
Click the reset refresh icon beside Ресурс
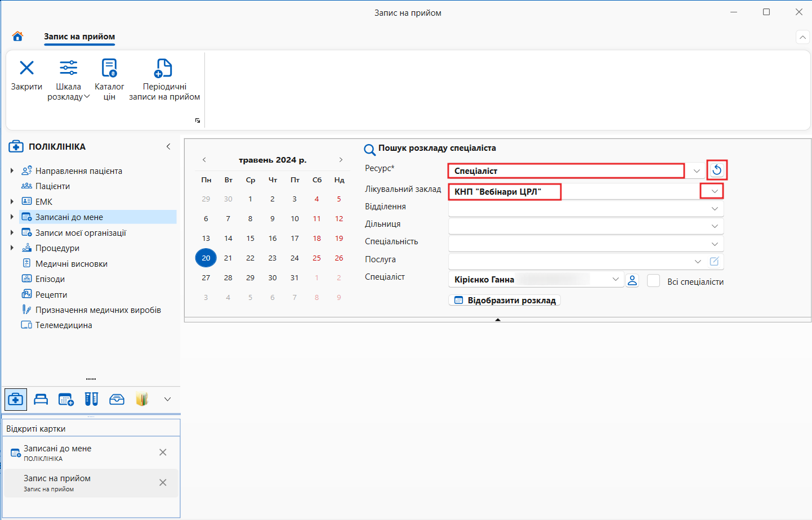pyautogui.click(x=717, y=170)
